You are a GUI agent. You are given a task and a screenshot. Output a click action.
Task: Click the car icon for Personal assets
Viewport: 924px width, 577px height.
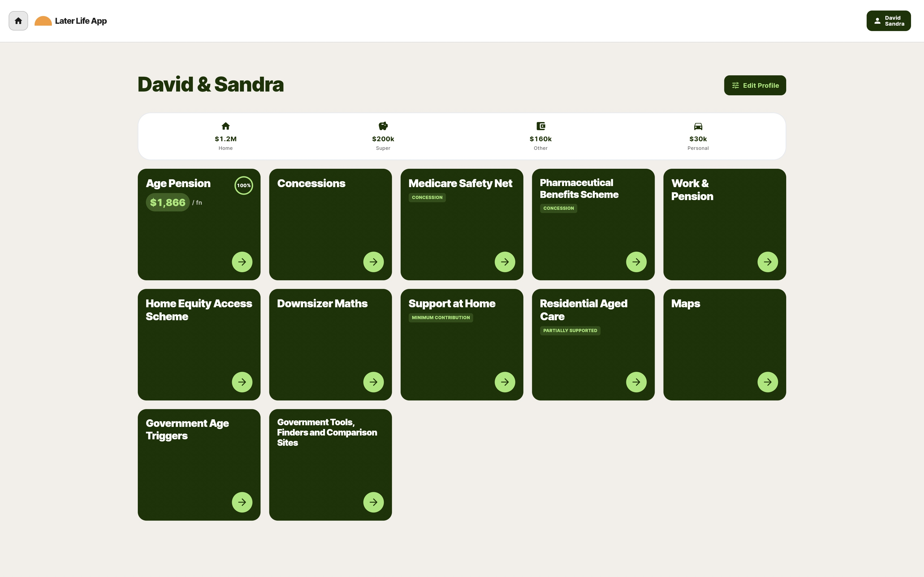698,126
